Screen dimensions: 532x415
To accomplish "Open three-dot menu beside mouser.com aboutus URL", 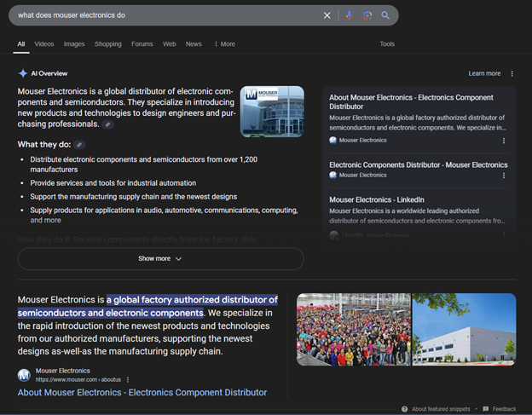I will (128, 379).
